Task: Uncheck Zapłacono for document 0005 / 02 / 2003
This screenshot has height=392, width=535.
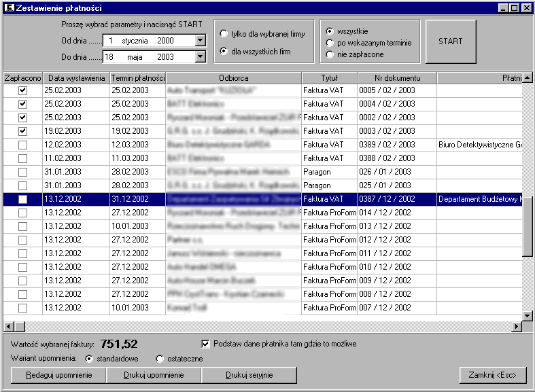Action: pyautogui.click(x=22, y=90)
